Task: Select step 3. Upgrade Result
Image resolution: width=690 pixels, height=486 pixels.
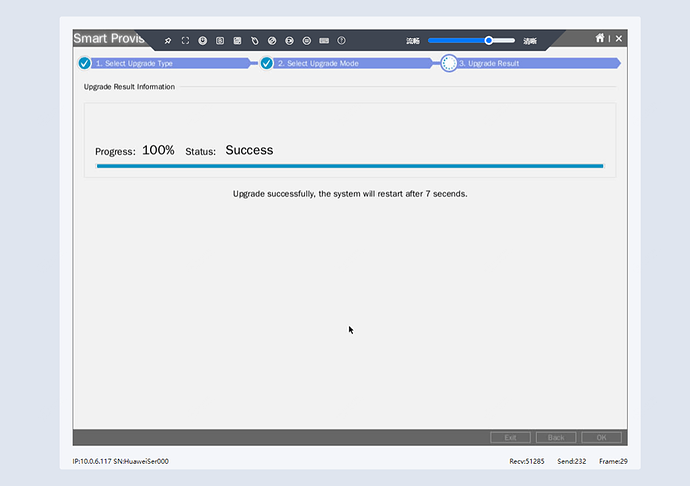Action: 489,63
